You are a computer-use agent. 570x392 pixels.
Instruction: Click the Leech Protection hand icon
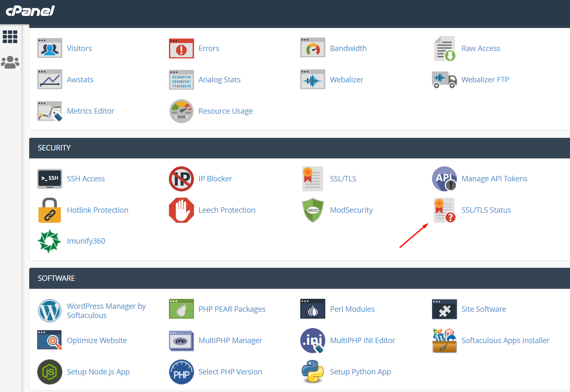(x=181, y=210)
